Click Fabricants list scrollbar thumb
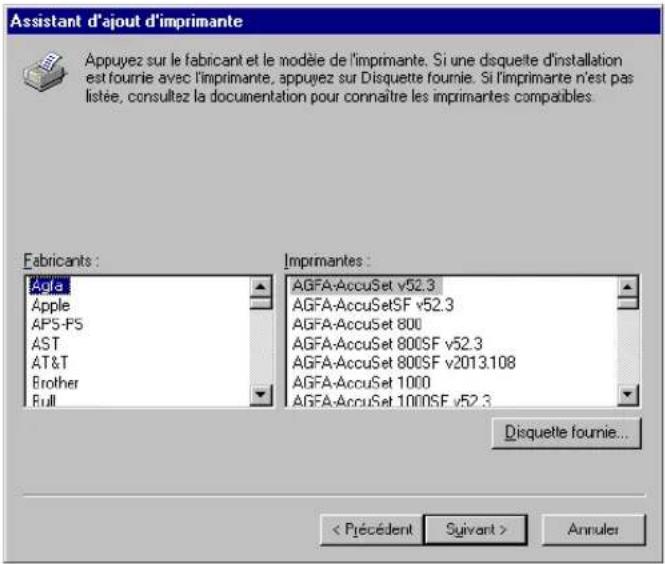 pos(260,303)
